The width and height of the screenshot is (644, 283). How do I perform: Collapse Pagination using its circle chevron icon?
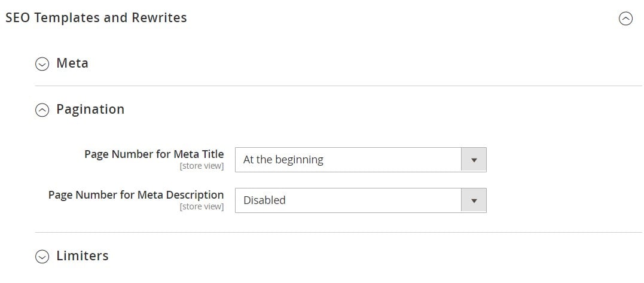pos(42,109)
